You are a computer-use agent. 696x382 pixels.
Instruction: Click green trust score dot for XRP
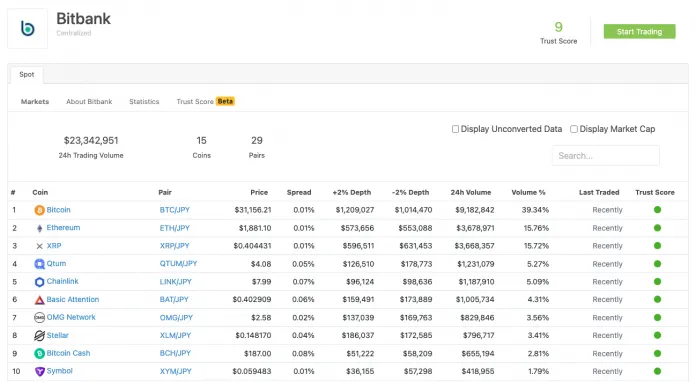click(x=657, y=246)
